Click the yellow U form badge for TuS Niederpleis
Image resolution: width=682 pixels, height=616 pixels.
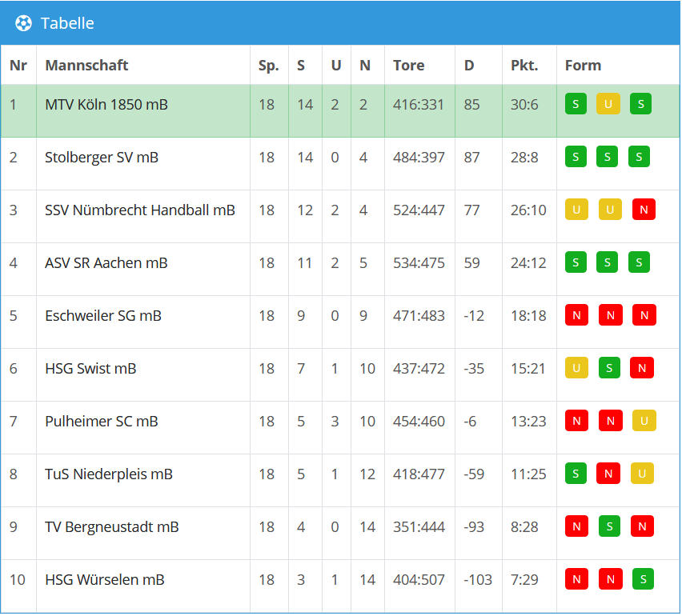(641, 474)
